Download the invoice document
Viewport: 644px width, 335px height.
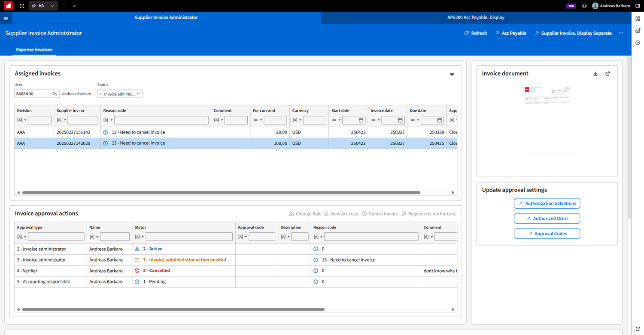point(595,73)
